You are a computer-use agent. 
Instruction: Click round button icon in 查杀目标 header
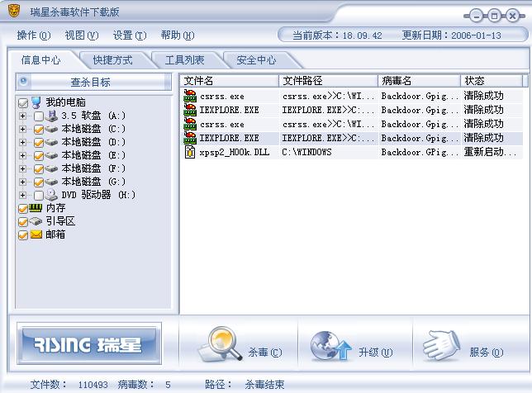click(23, 81)
